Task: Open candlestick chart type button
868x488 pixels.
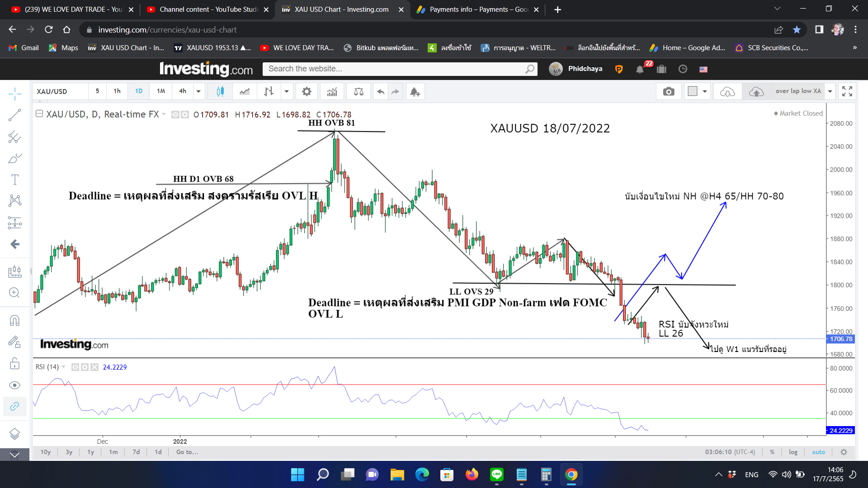Action: pos(220,92)
